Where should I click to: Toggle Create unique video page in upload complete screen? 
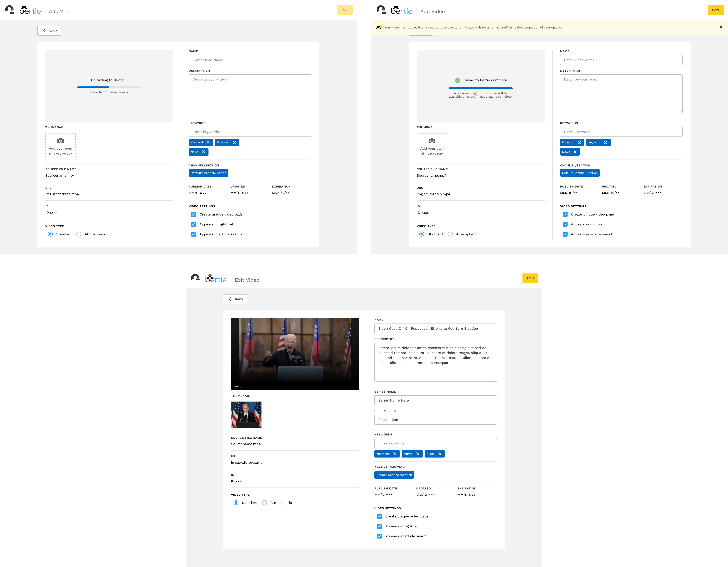pyautogui.click(x=565, y=215)
